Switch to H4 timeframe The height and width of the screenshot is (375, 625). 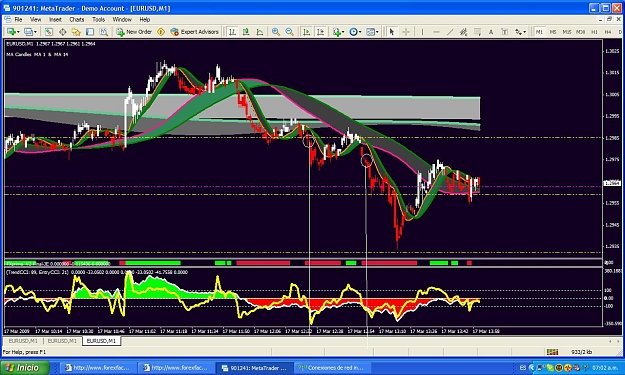click(x=608, y=32)
